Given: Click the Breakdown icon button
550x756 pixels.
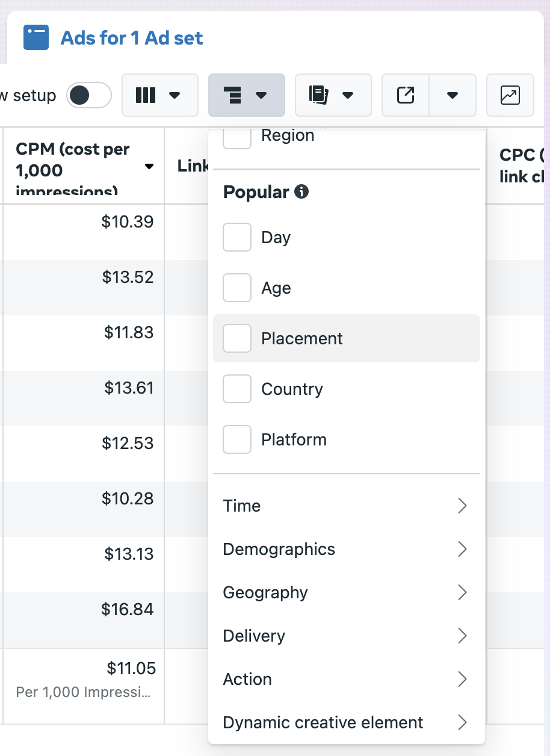Looking at the screenshot, I should (246, 95).
